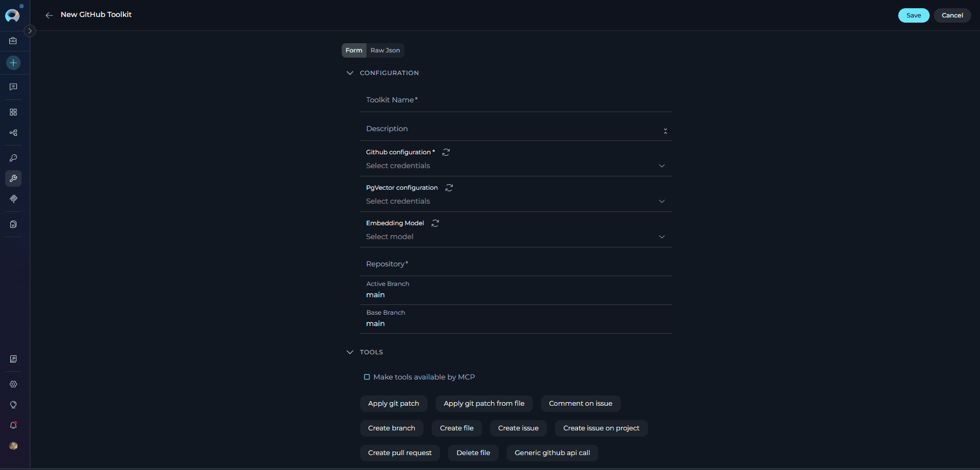This screenshot has height=470, width=980.
Task: Open the wrench toolkits icon
Action: (x=13, y=178)
